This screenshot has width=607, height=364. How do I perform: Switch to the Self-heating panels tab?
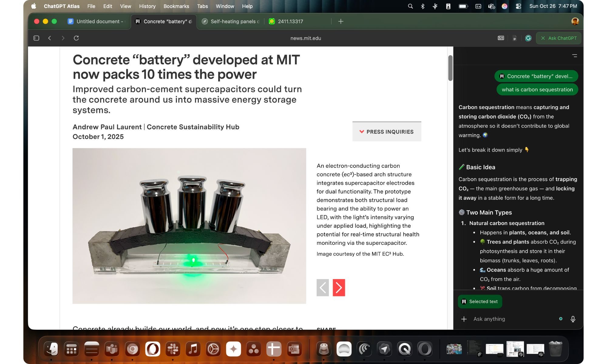pos(231,21)
